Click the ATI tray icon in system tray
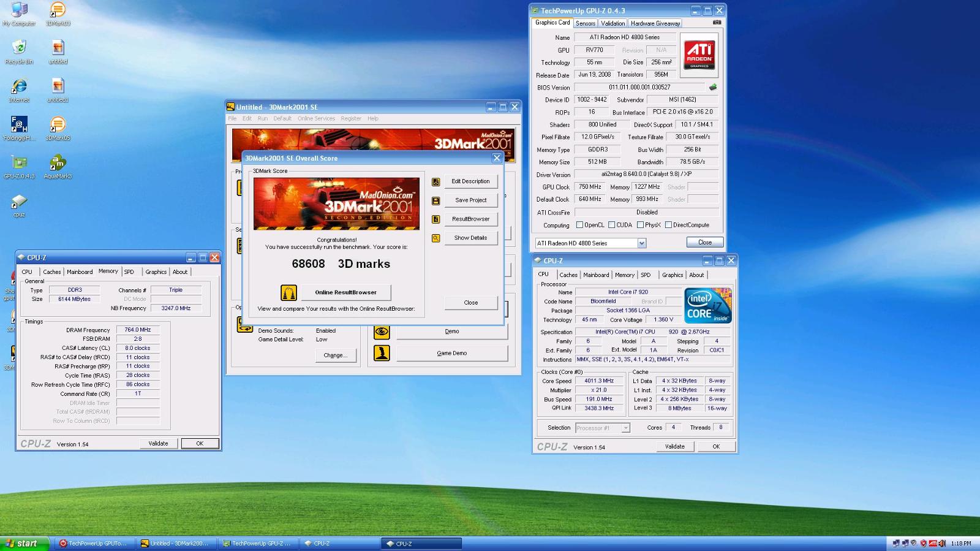This screenshot has height=551, width=980. pyautogui.click(x=932, y=543)
